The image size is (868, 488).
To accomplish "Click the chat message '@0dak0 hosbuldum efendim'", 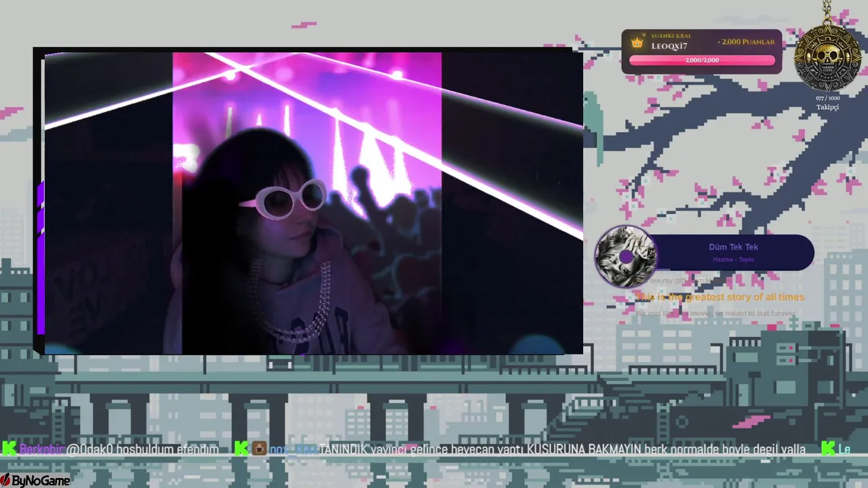I will tap(143, 449).
